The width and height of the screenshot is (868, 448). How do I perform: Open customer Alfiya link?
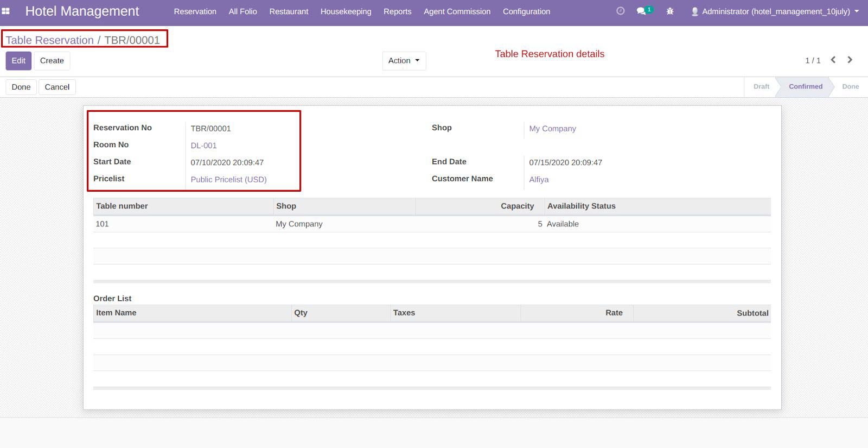click(539, 179)
